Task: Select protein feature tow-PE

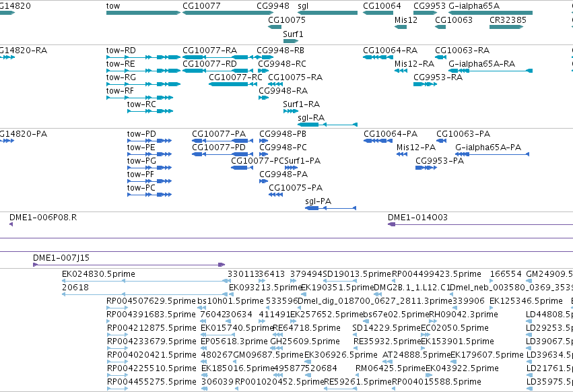Action: point(149,154)
